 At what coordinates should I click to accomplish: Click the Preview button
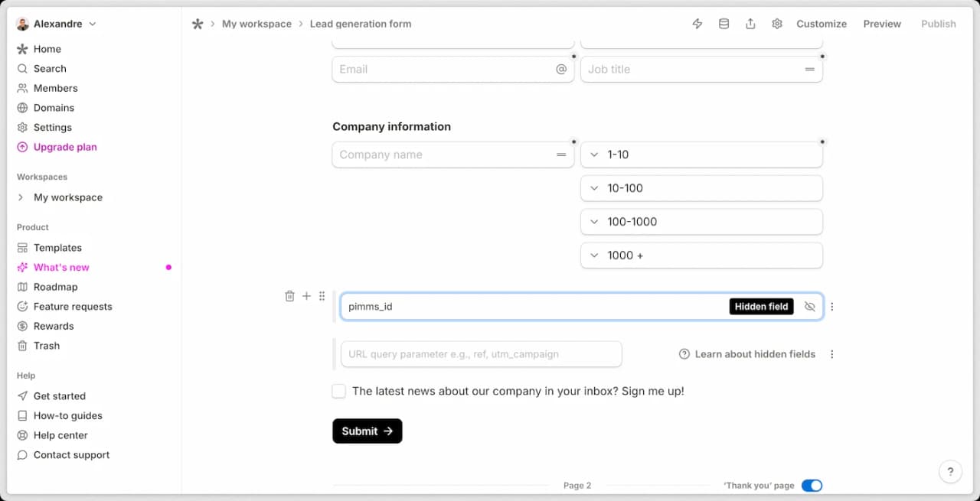882,24
